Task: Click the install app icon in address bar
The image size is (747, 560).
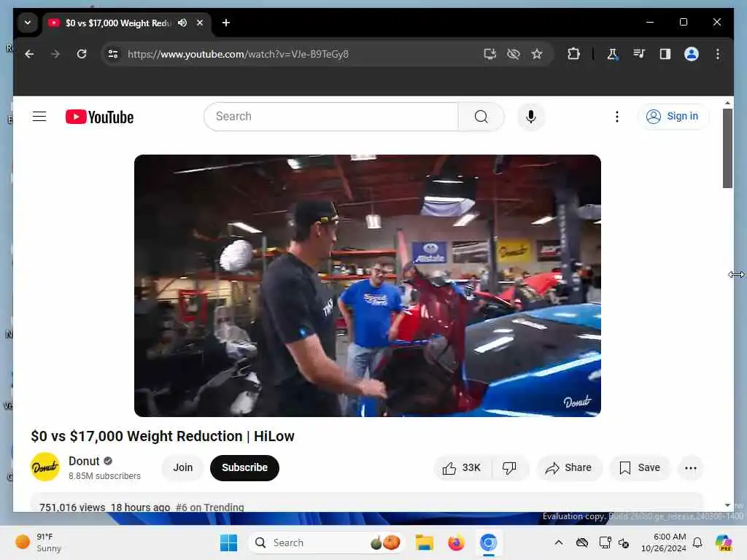Action: (490, 54)
